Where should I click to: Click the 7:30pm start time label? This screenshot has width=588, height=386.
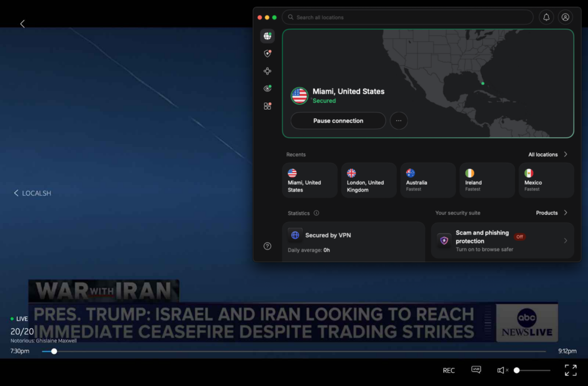point(20,351)
